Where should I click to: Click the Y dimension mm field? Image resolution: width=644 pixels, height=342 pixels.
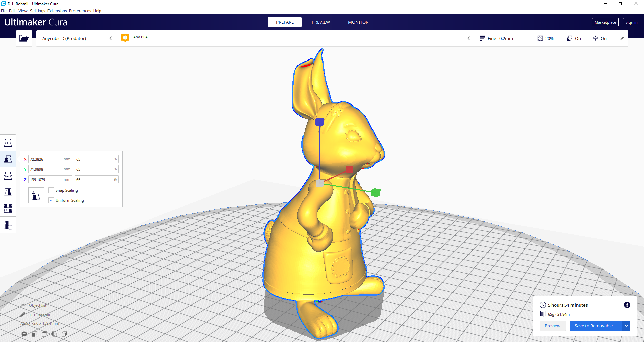coord(50,169)
